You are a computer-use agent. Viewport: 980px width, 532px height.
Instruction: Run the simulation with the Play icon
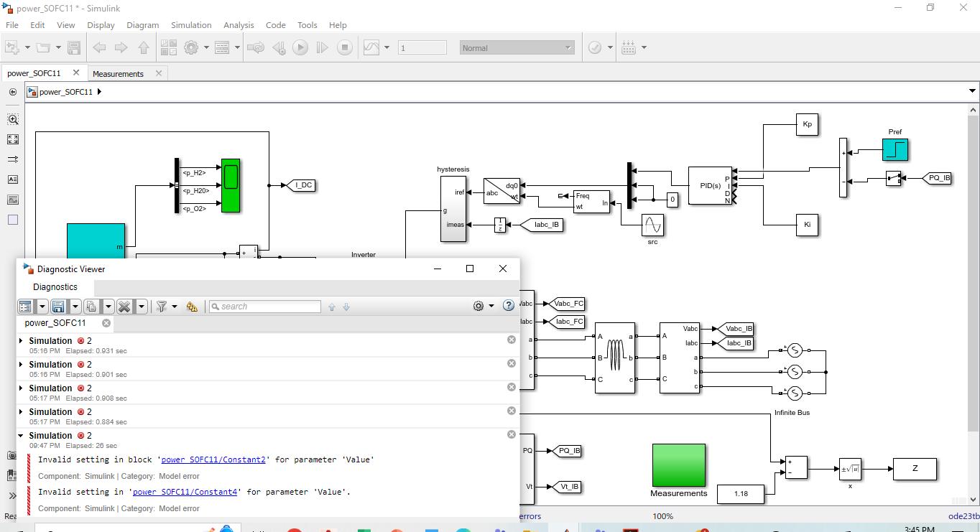(x=300, y=47)
